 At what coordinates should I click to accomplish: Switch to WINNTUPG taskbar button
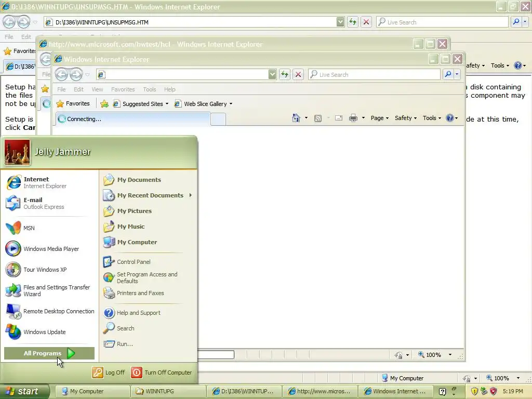pyautogui.click(x=168, y=391)
